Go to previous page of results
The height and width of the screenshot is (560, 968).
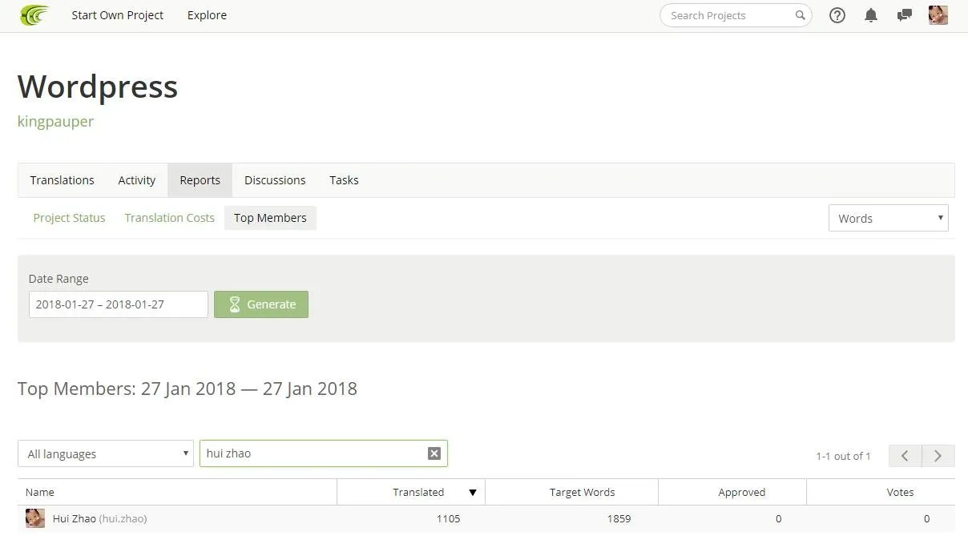point(905,456)
